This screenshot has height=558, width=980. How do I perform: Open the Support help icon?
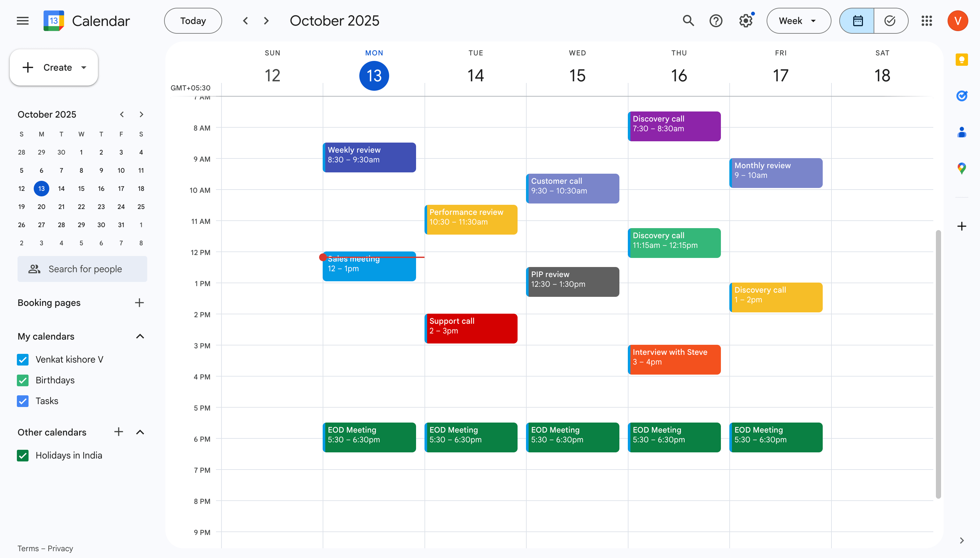coord(716,20)
